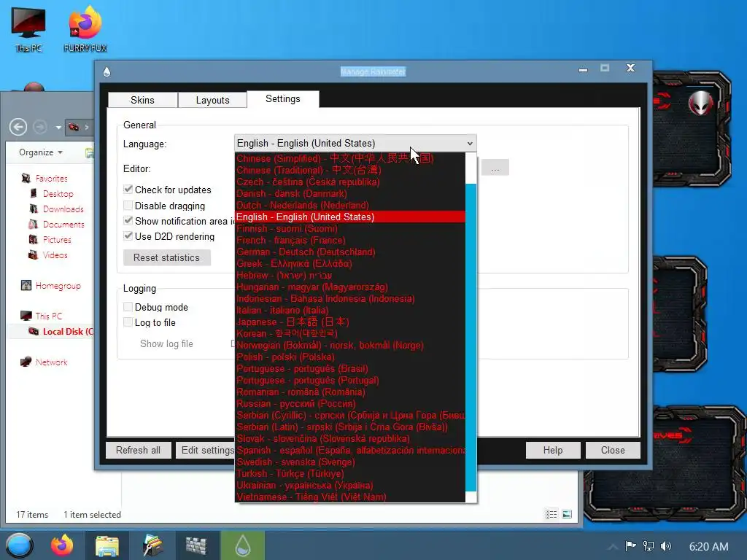This screenshot has width=747, height=560.
Task: Toggle the Use D2D rendering checkbox
Action: pyautogui.click(x=128, y=236)
